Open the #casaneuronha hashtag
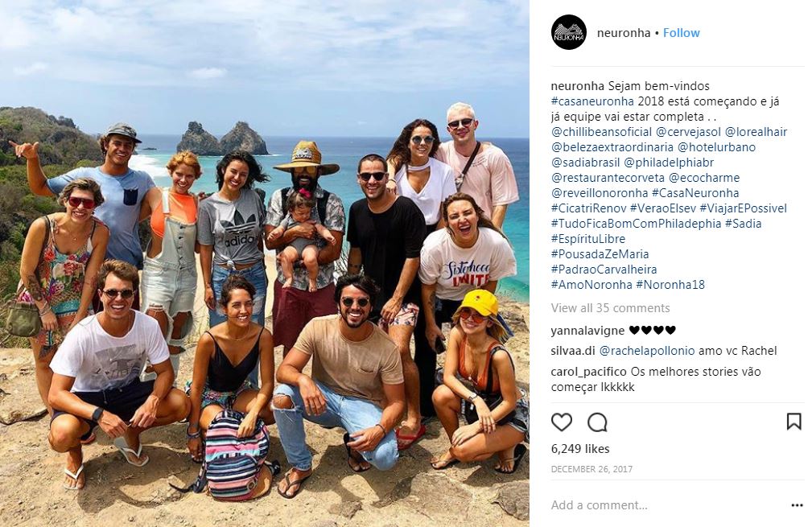 tap(592, 101)
